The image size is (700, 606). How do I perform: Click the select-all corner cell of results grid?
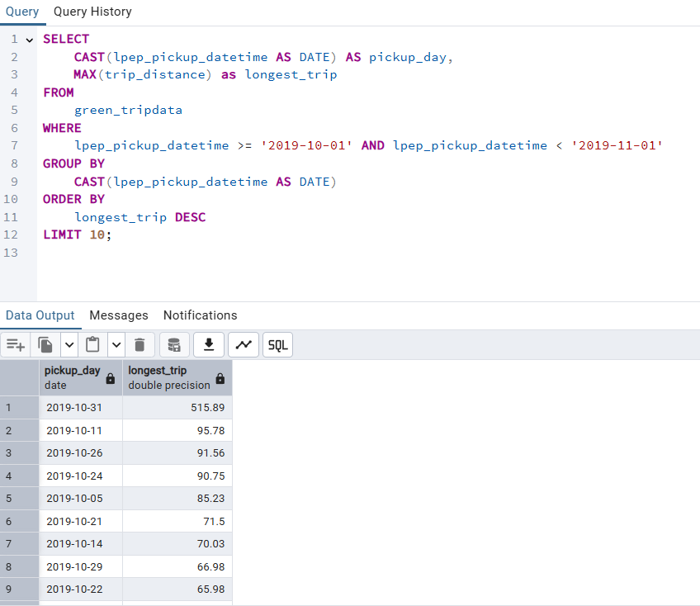click(19, 378)
